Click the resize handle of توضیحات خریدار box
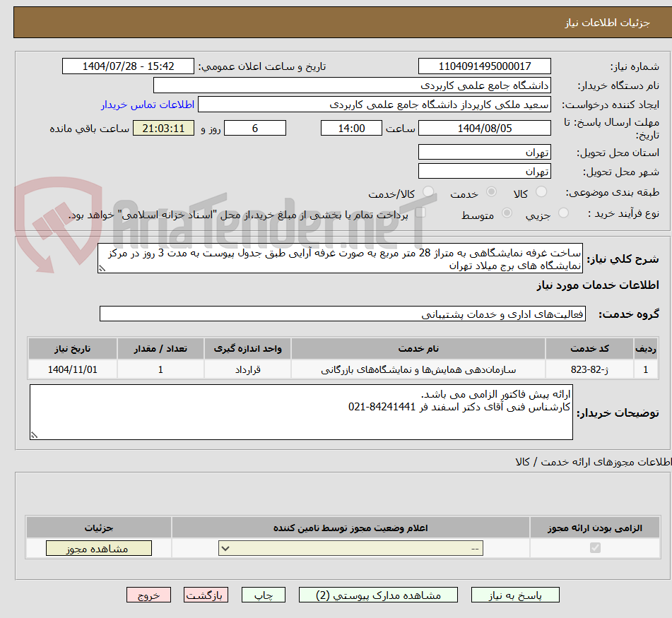672x618 pixels. pos(33,436)
